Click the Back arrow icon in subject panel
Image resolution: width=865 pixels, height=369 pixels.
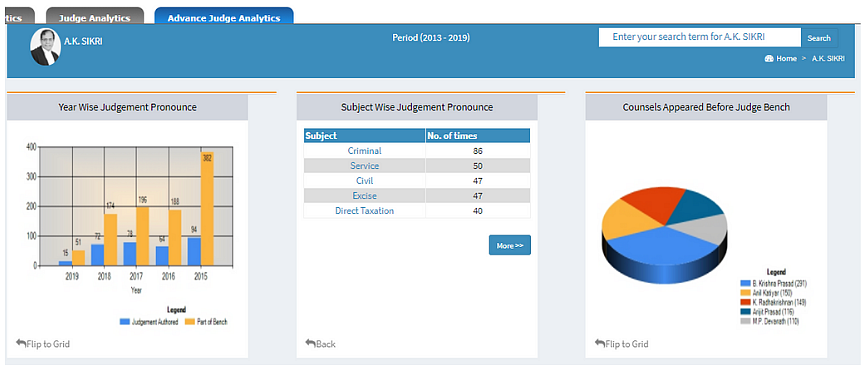(311, 343)
